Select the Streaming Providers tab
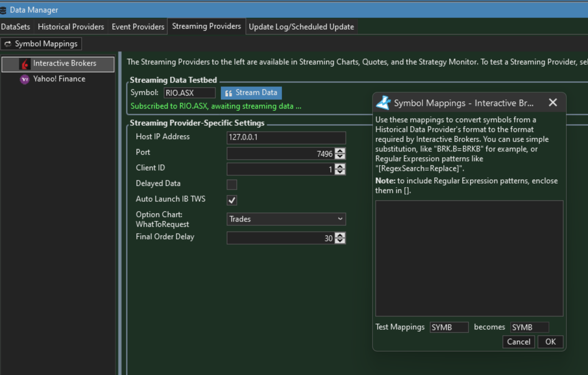The height and width of the screenshot is (375, 588). (x=206, y=26)
